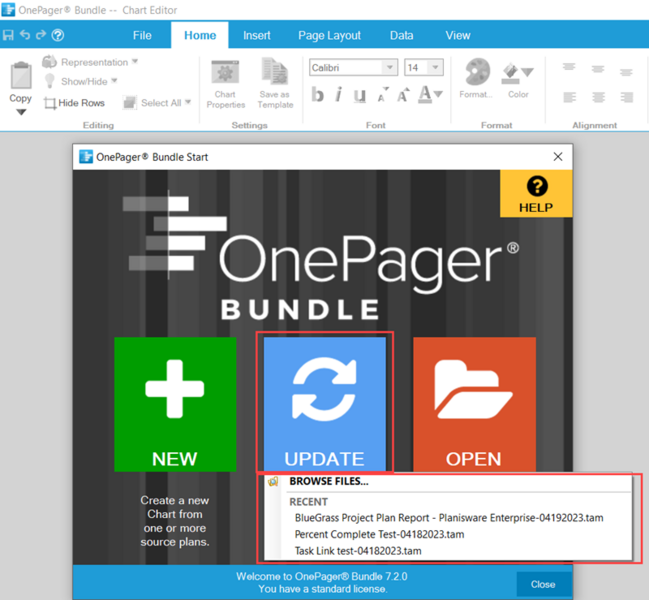649x600 pixels.
Task: Align top-right in Alignment group
Action: [x=626, y=72]
